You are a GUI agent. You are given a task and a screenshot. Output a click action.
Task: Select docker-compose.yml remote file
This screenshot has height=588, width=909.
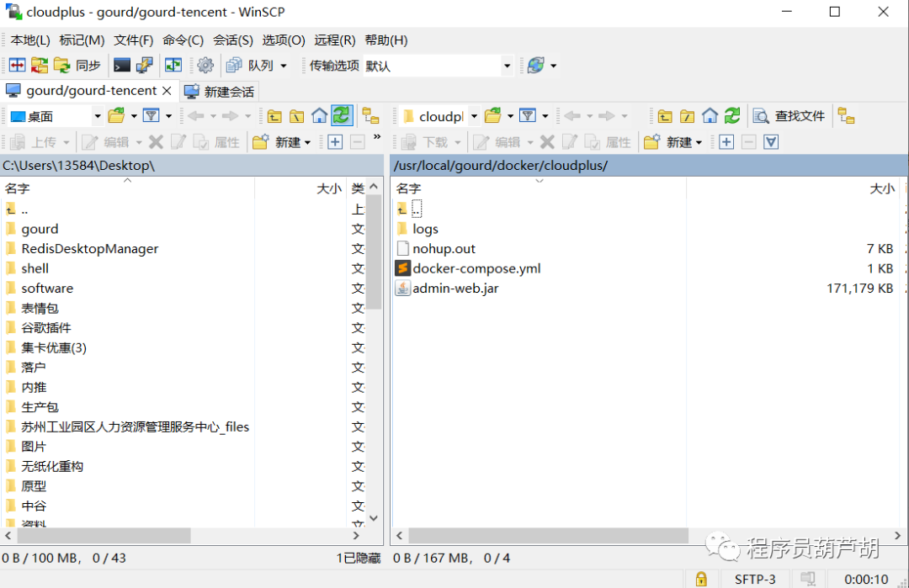pyautogui.click(x=476, y=268)
